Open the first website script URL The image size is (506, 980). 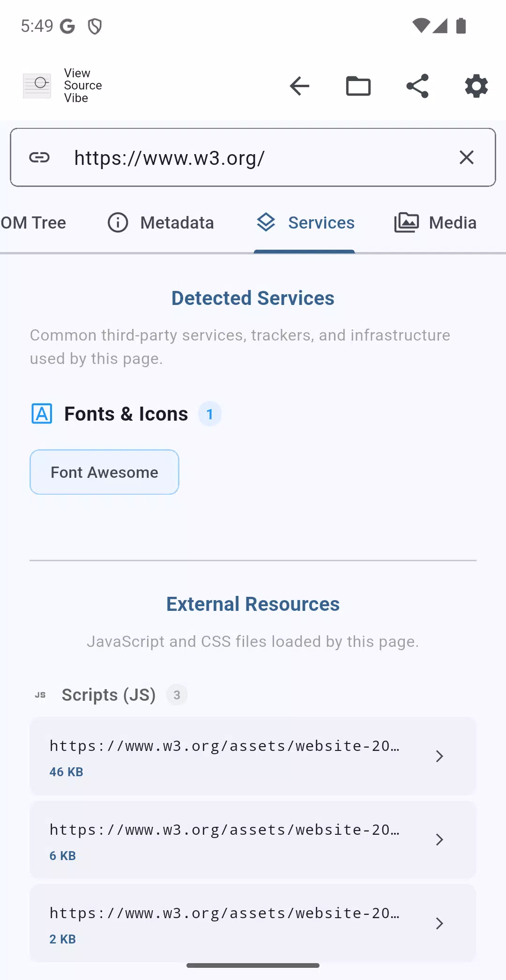[253, 756]
